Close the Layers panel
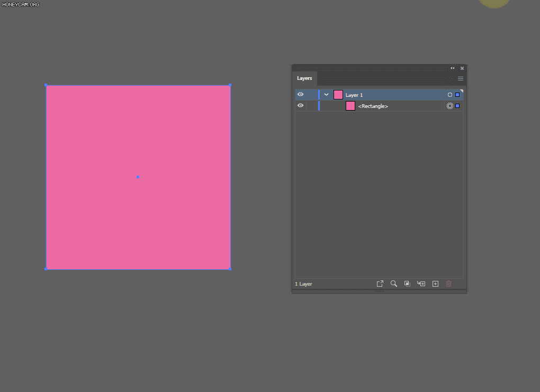540x392 pixels. click(x=462, y=68)
